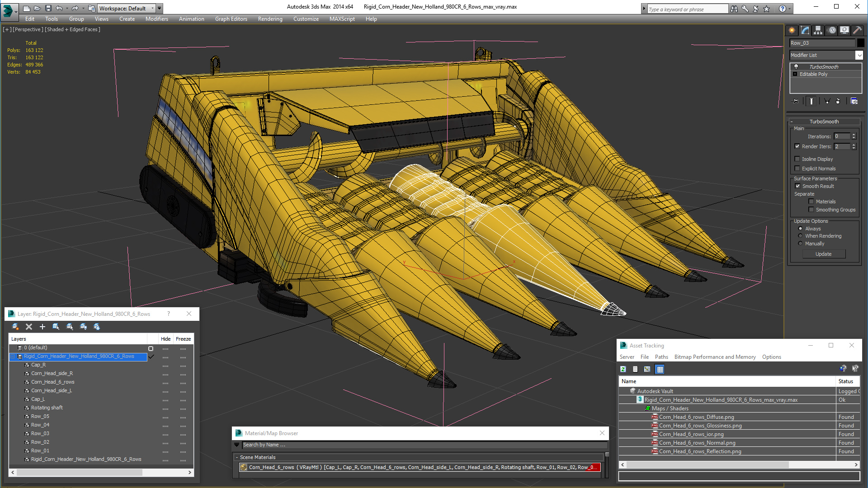Select When Rendering update radio button
Image resolution: width=868 pixels, height=488 pixels.
tap(800, 235)
